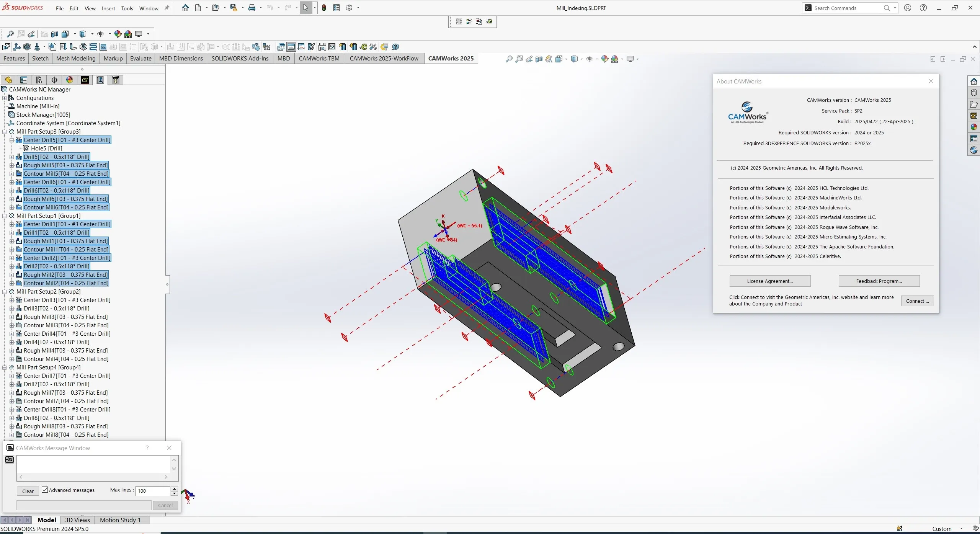980x534 pixels.
Task: Click the Define Coordinate System icon in CAMWorks toolbar
Action: [x=17, y=47]
